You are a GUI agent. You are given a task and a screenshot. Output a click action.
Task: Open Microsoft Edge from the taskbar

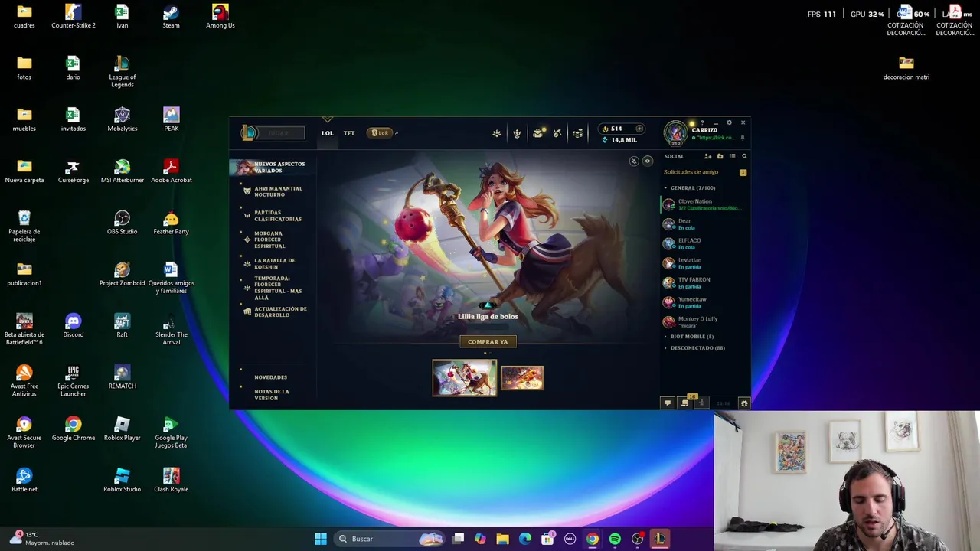tap(525, 539)
